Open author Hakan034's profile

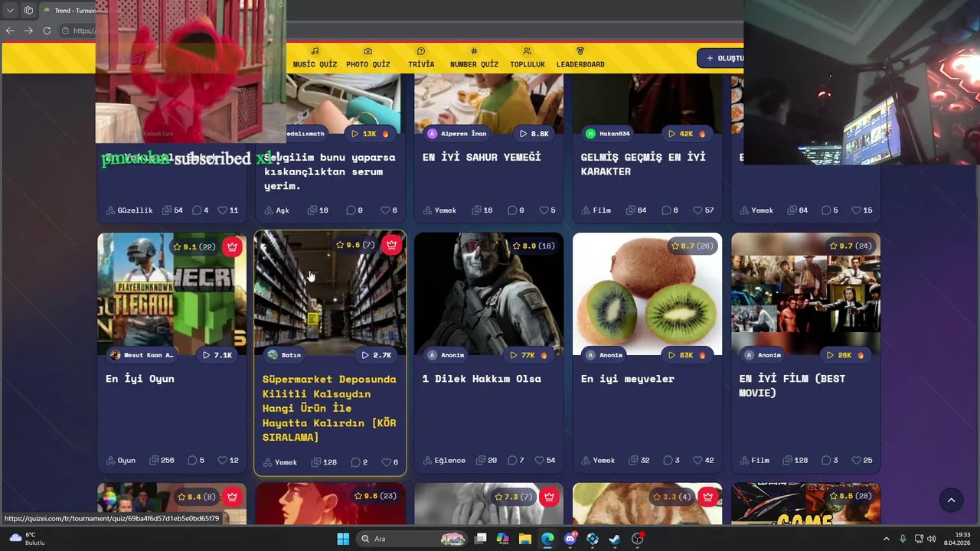pos(607,133)
